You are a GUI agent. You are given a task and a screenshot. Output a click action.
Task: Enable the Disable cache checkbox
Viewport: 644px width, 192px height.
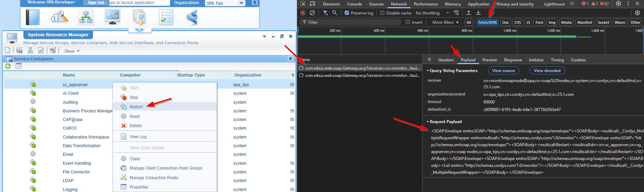coord(382,13)
